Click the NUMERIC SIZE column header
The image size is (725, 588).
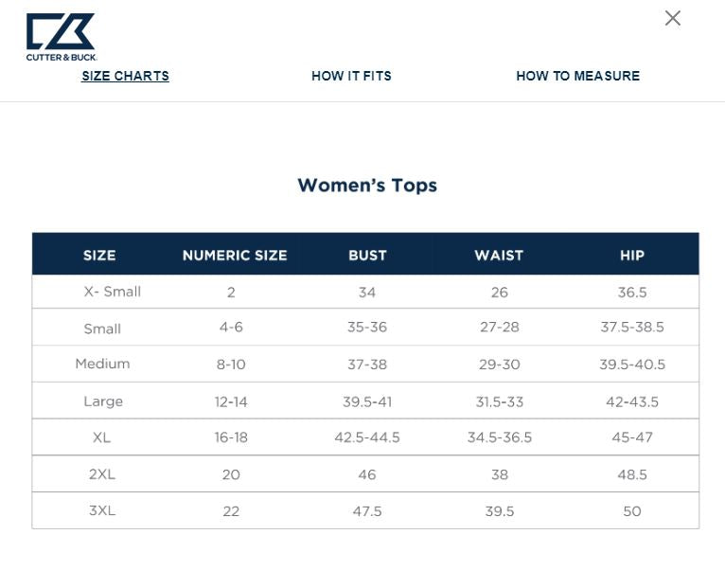(235, 255)
